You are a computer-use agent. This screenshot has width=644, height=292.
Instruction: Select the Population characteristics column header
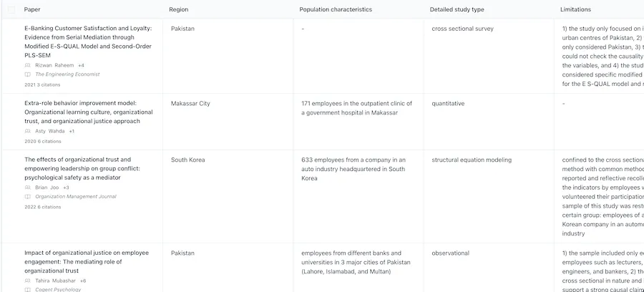point(336,9)
